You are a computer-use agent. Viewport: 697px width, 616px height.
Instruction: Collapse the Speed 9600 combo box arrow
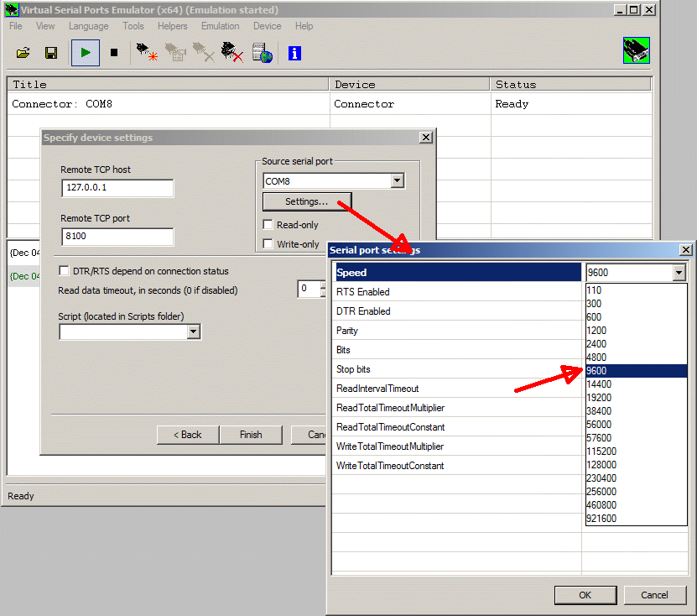coord(679,273)
